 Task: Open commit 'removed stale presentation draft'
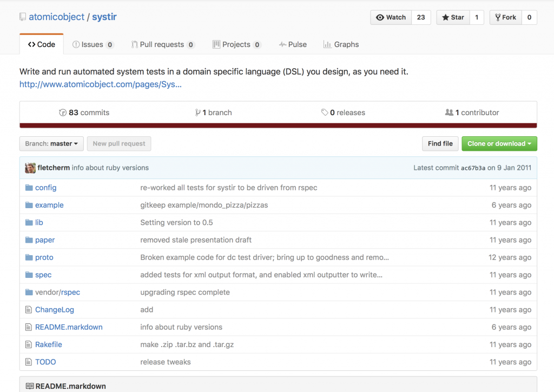(x=196, y=240)
